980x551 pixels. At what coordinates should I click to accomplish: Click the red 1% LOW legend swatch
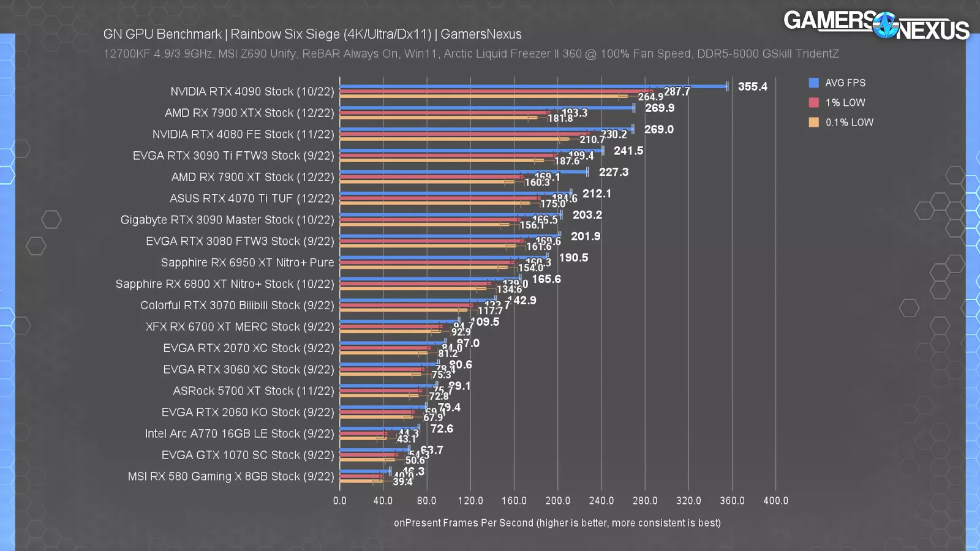(x=813, y=102)
